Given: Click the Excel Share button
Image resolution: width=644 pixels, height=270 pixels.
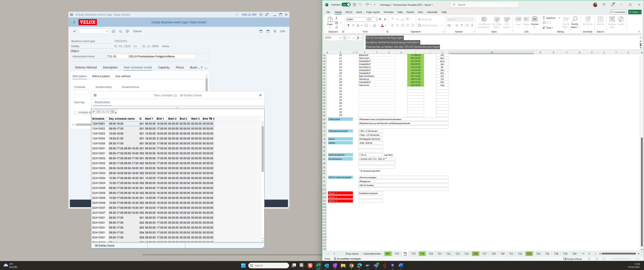Looking at the screenshot, I should tap(635, 12).
